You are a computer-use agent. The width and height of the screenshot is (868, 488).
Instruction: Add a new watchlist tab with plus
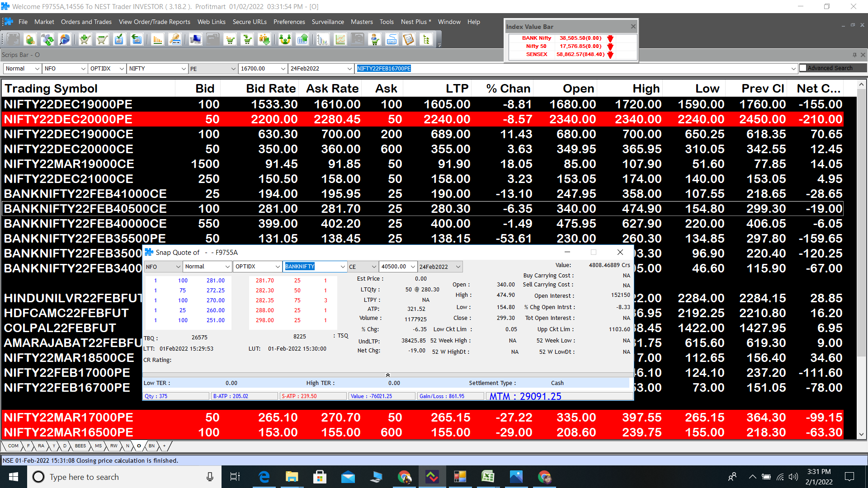164,446
